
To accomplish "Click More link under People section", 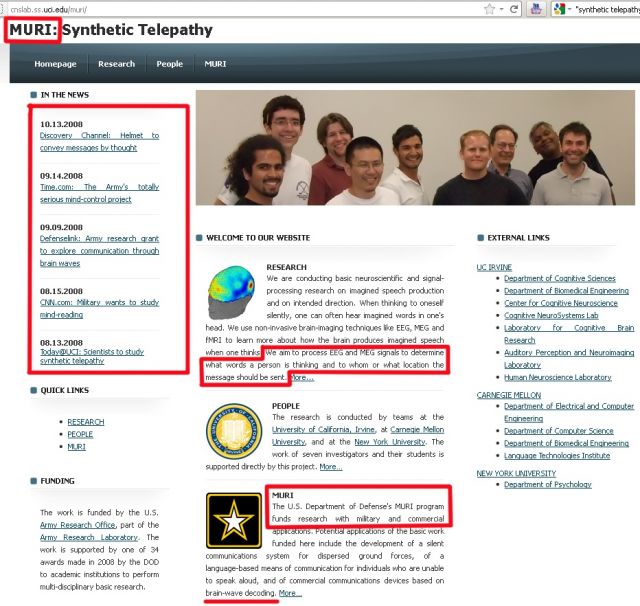I will 331,466.
